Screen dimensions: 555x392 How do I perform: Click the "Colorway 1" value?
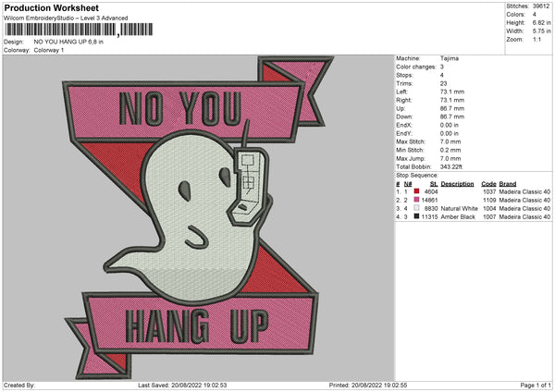pos(51,50)
